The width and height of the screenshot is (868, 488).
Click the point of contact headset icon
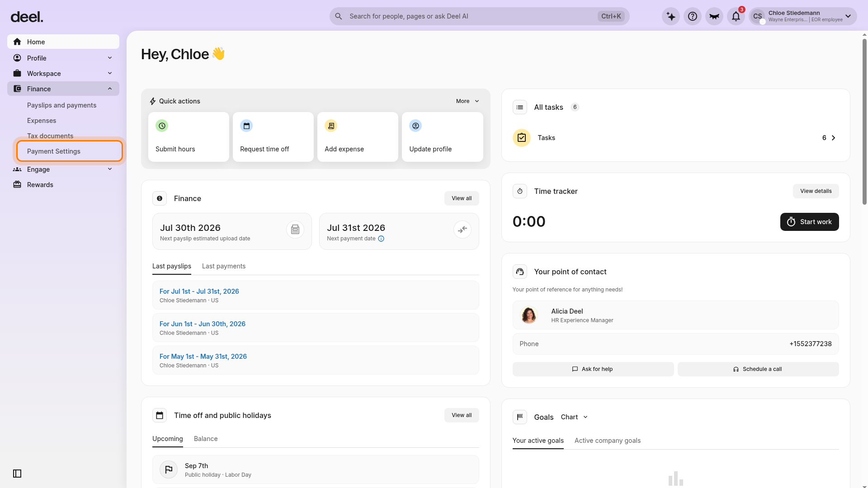[x=520, y=272]
